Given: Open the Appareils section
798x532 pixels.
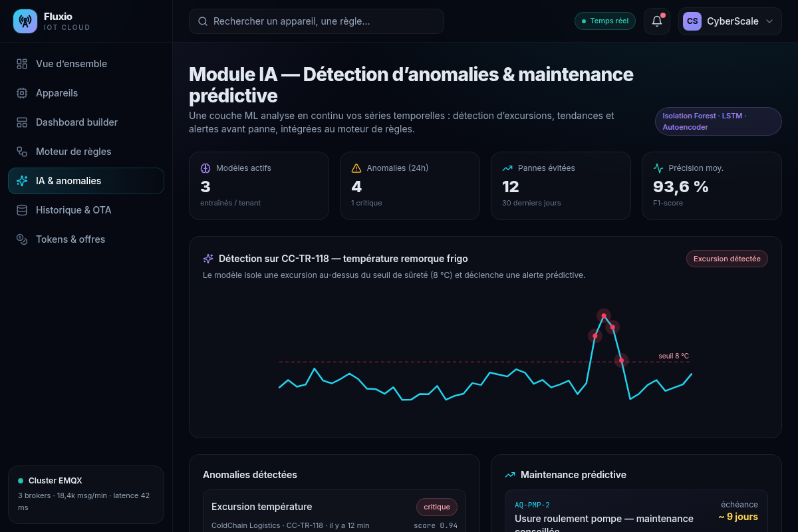Looking at the screenshot, I should coord(86,93).
